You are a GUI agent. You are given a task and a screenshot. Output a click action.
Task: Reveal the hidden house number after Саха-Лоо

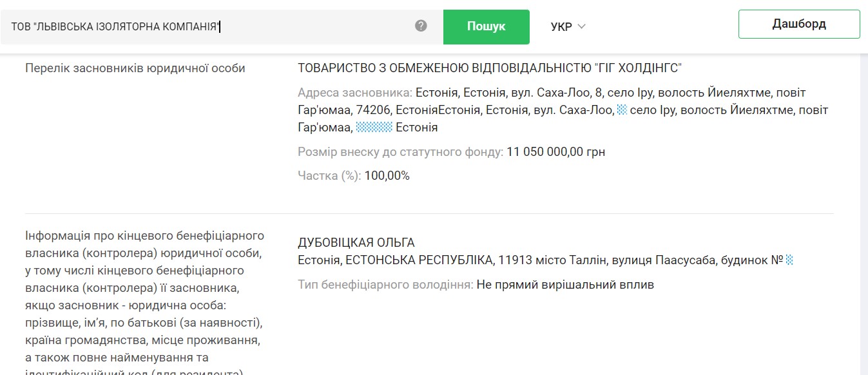click(622, 110)
